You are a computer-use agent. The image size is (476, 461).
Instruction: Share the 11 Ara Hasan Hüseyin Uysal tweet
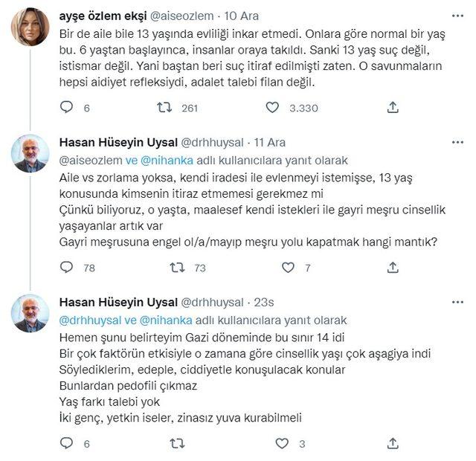393,268
